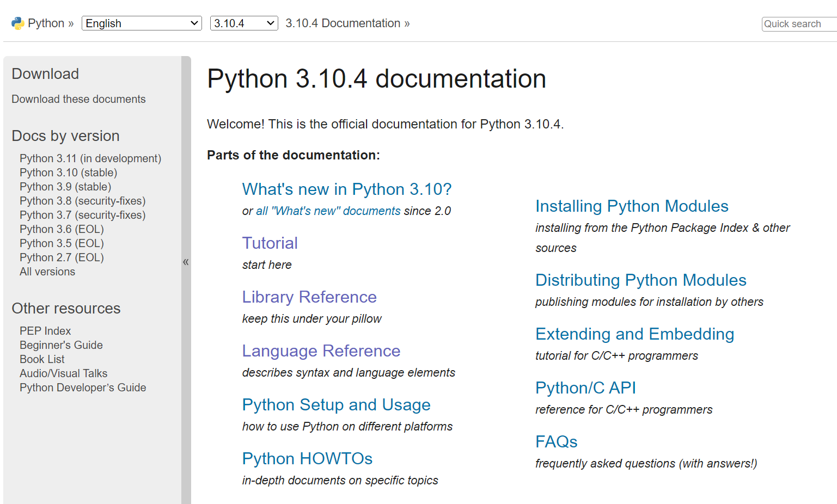837x504 pixels.
Task: Open the PEP Index resource
Action: [x=45, y=331]
